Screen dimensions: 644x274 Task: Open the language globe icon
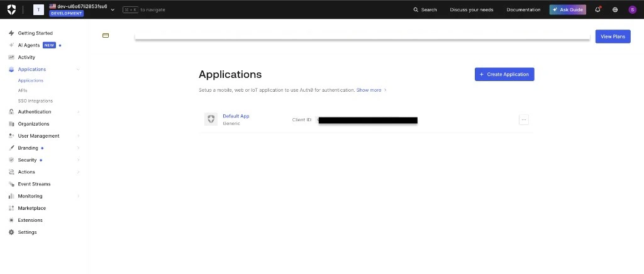click(615, 9)
